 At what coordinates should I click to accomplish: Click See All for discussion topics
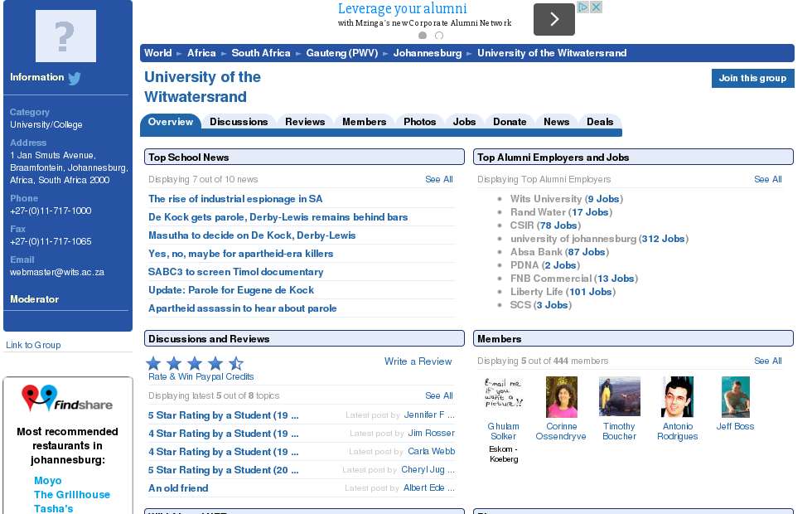[x=438, y=395]
